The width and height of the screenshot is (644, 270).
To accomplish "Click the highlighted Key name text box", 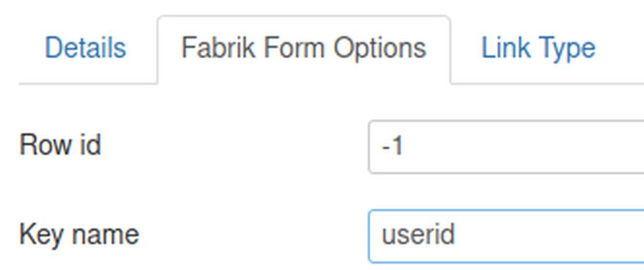I will [x=506, y=236].
